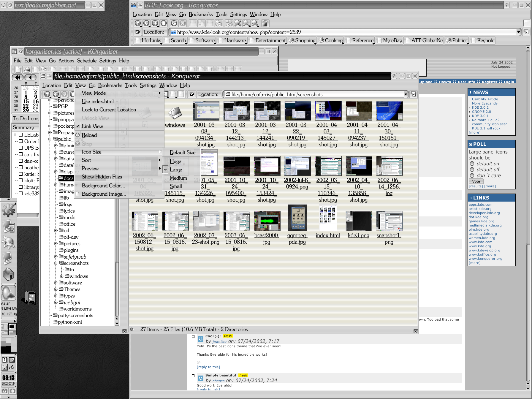Choose Huge icon size
The image size is (532, 399).
click(181, 161)
